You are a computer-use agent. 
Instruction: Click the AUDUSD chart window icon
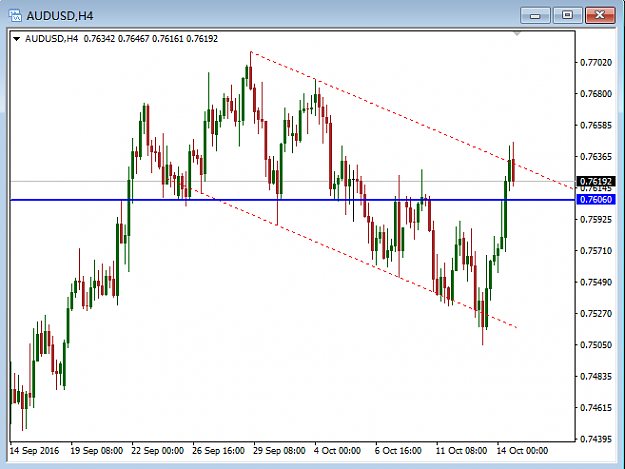click(x=15, y=16)
